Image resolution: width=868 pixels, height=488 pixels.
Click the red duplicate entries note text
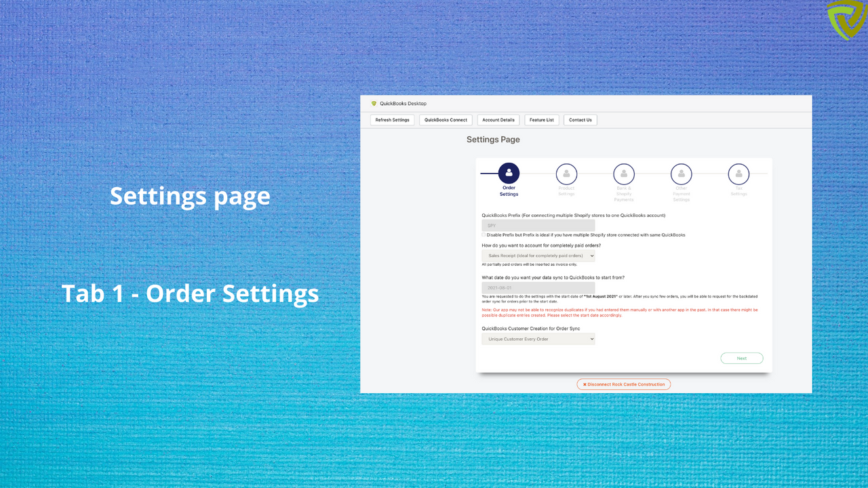point(620,312)
